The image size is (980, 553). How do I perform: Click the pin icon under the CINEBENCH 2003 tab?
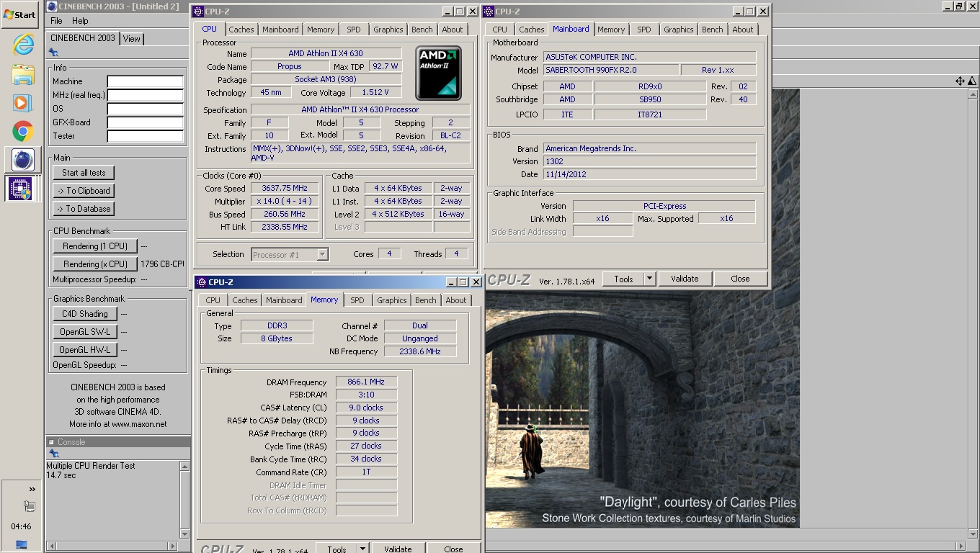point(53,53)
